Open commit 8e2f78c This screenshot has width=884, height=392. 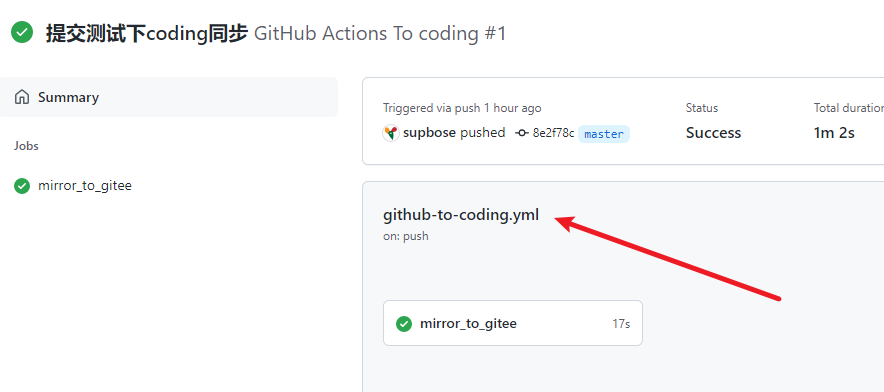coord(553,133)
